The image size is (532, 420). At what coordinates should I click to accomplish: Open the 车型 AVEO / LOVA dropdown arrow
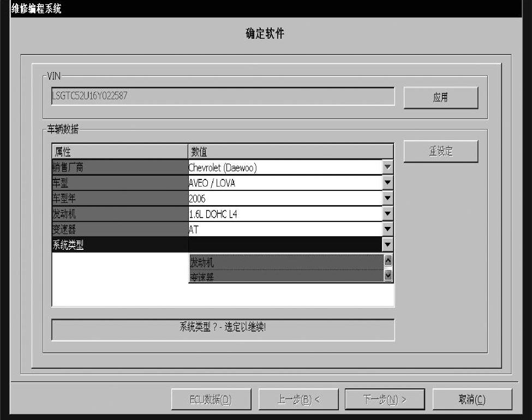pyautogui.click(x=387, y=183)
